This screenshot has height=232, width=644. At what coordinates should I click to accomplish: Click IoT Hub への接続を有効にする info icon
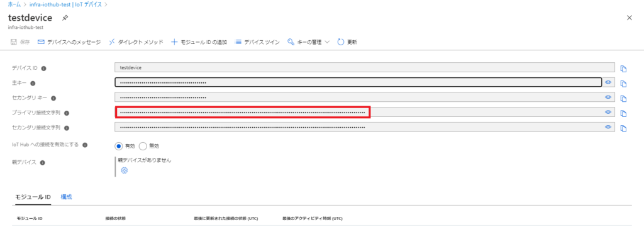tap(85, 145)
